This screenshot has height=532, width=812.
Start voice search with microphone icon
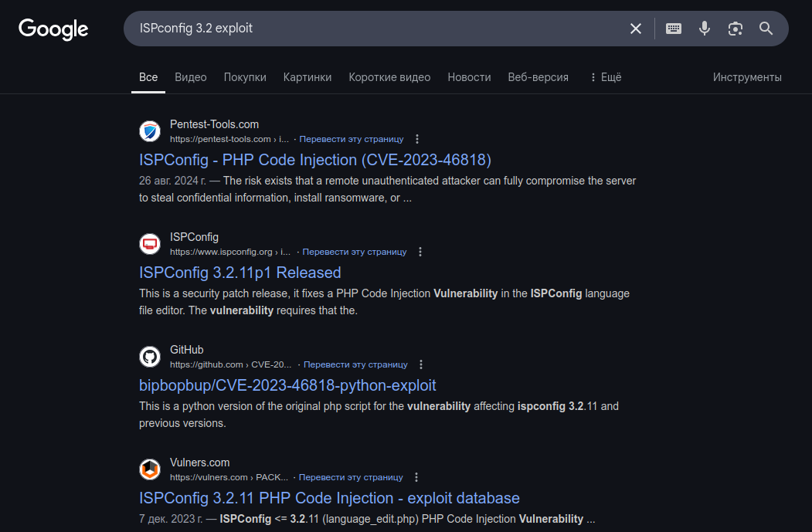(x=705, y=29)
